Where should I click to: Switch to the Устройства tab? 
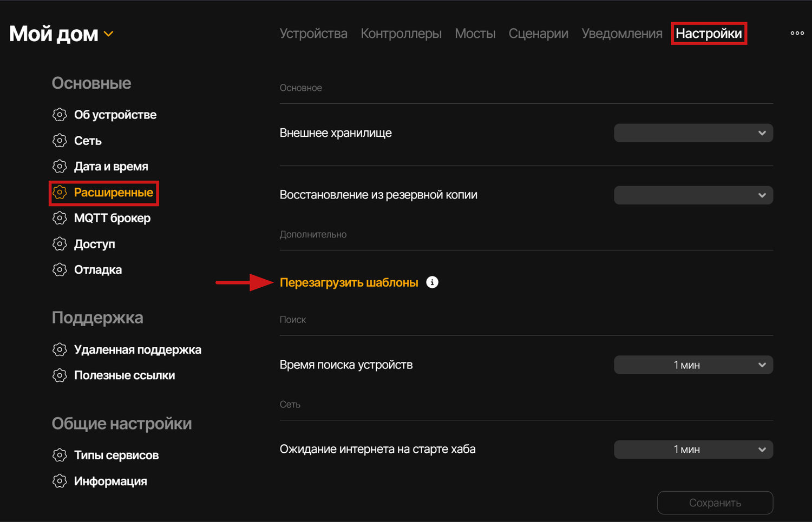[313, 34]
